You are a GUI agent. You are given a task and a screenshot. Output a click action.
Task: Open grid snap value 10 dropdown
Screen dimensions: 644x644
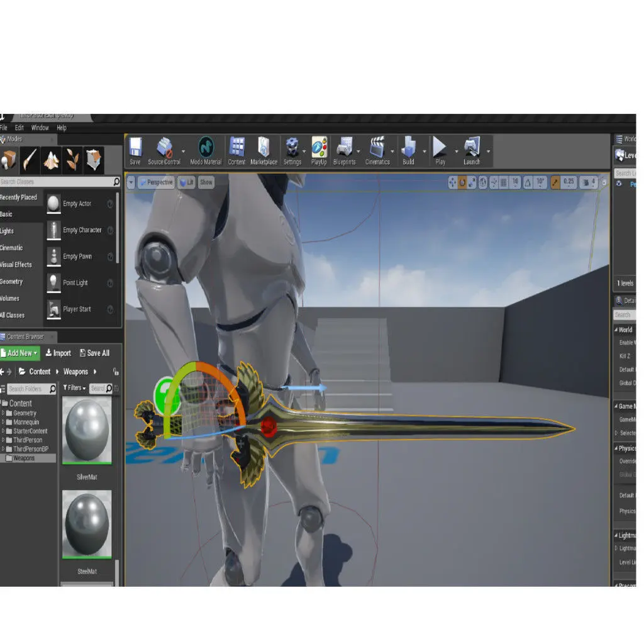(x=515, y=182)
